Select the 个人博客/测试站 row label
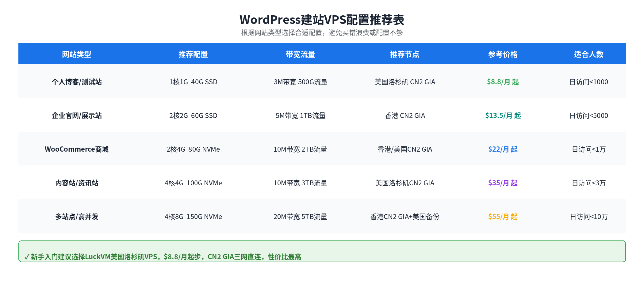Image resolution: width=644 pixels, height=291 pixels. (x=77, y=82)
